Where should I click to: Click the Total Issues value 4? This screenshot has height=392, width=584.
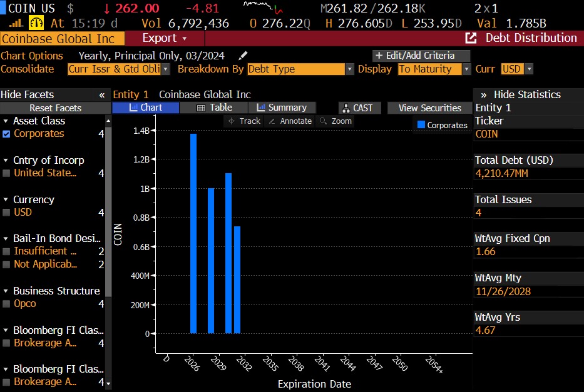pyautogui.click(x=479, y=213)
